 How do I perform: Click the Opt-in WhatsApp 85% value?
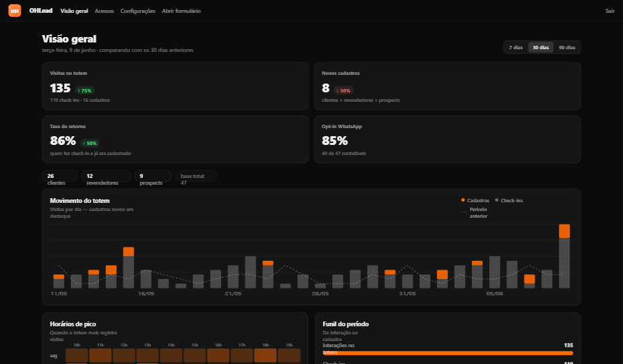(334, 141)
